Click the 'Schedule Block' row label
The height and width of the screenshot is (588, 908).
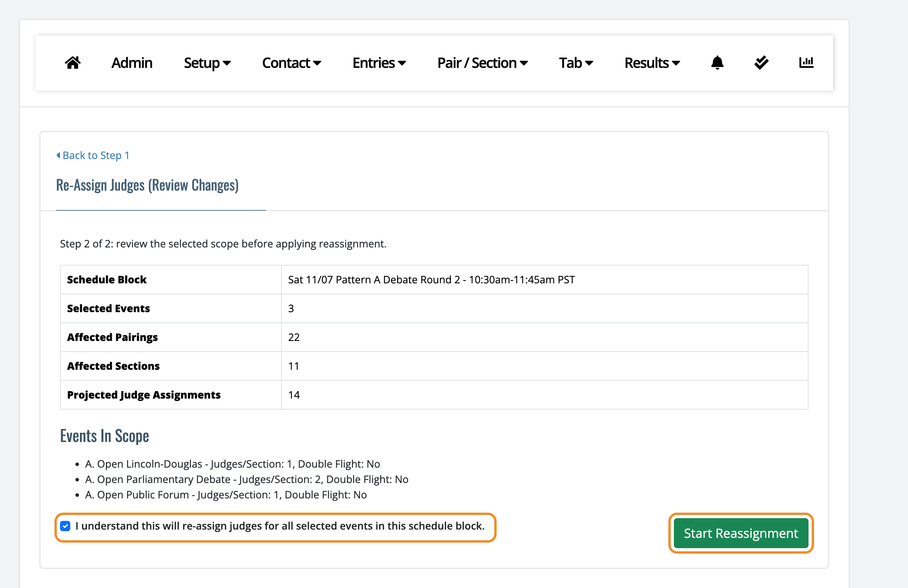[x=107, y=280]
